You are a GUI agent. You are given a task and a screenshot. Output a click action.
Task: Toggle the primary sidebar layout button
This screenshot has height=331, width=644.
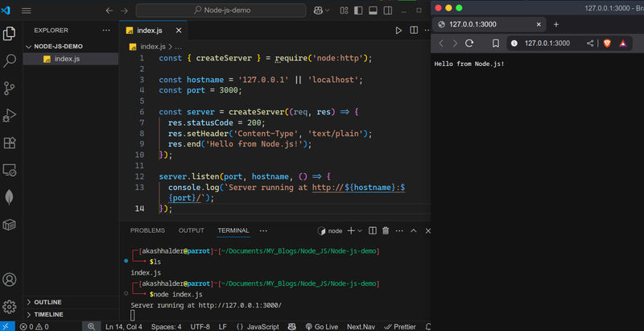357,11
